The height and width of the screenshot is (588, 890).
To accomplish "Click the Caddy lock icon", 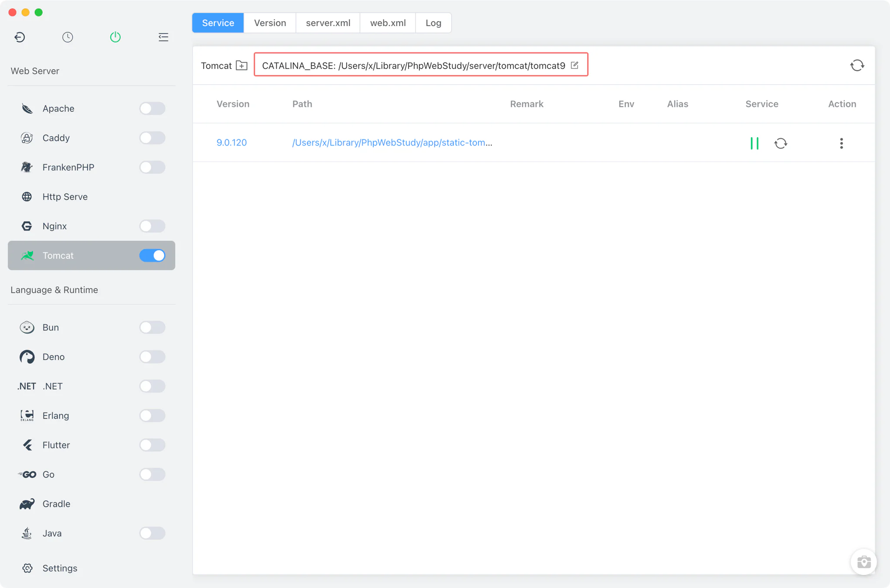I will click(x=27, y=138).
